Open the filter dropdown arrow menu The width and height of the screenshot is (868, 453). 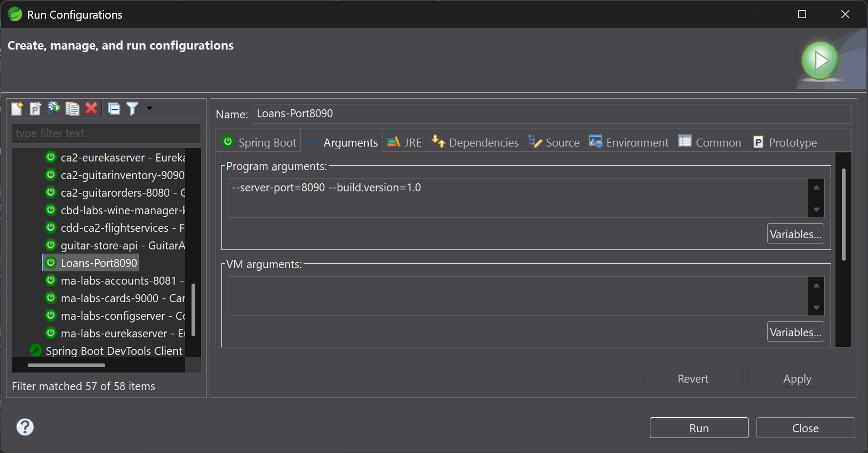point(149,108)
